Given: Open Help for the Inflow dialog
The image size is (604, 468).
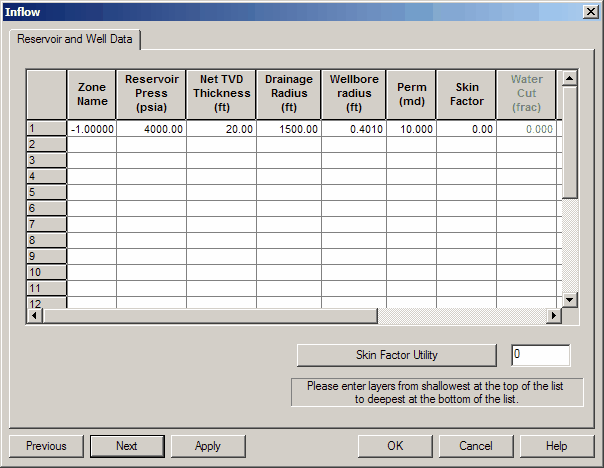Looking at the screenshot, I should (556, 446).
